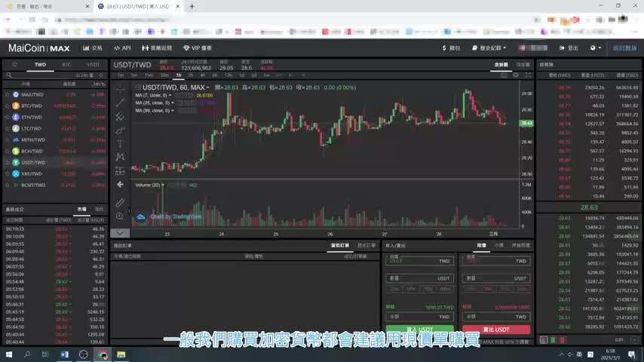Open Chrome from the Windows taskbar
Viewport: 644px width, 362px height.
point(103,354)
